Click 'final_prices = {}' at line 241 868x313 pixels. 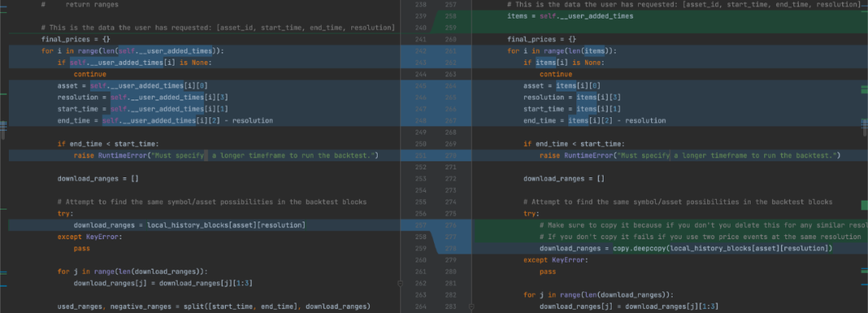coord(76,39)
